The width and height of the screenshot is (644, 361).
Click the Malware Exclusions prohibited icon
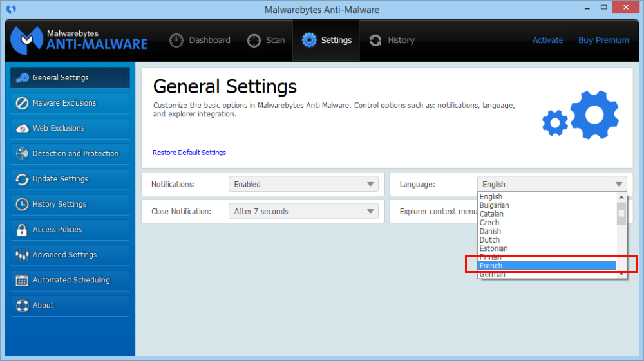[x=22, y=103]
